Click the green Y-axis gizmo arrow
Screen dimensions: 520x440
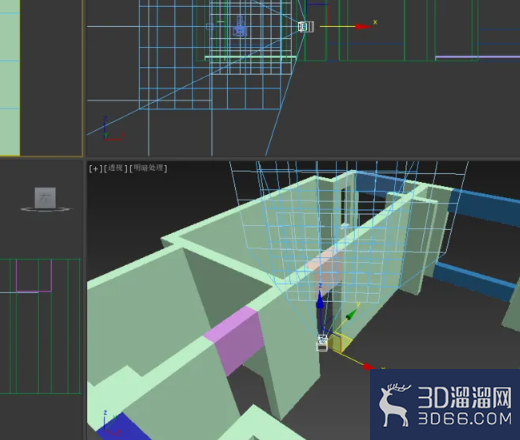pos(351,314)
